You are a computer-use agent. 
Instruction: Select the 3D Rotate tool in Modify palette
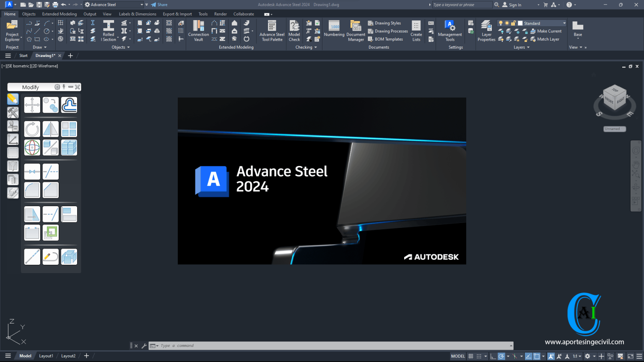pyautogui.click(x=32, y=147)
